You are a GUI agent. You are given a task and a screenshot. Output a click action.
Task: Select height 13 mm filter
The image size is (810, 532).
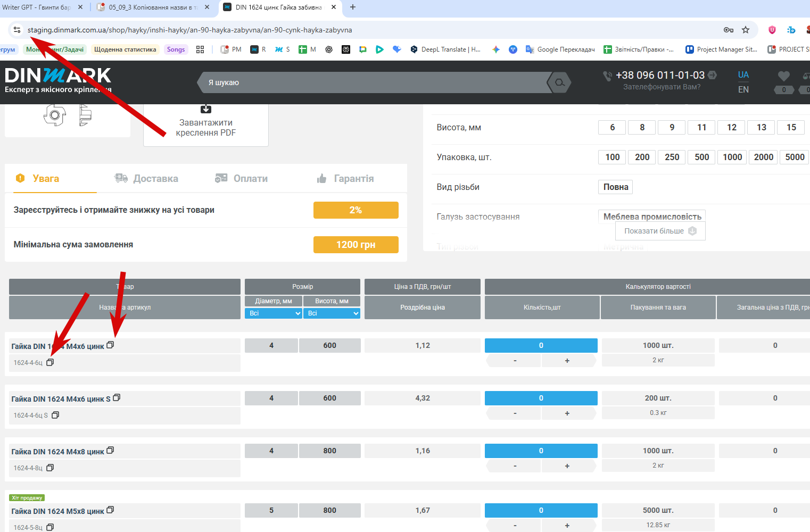tap(762, 127)
